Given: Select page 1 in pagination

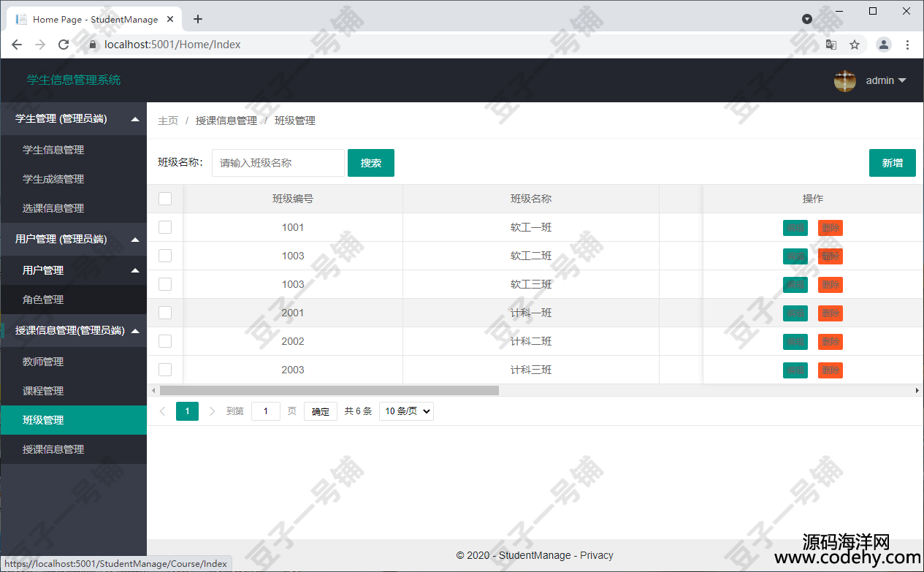Looking at the screenshot, I should click(x=187, y=411).
